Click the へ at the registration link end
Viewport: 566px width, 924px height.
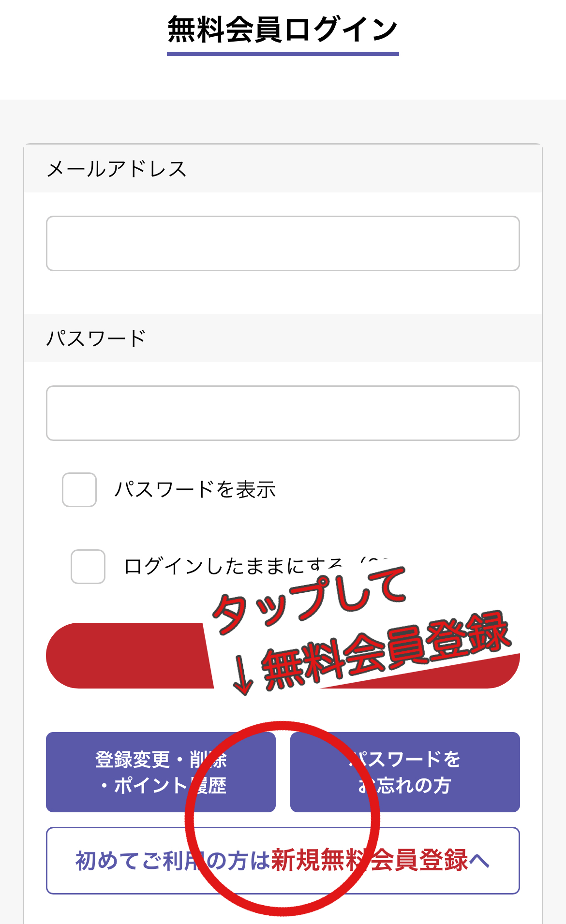pyautogui.click(x=479, y=861)
